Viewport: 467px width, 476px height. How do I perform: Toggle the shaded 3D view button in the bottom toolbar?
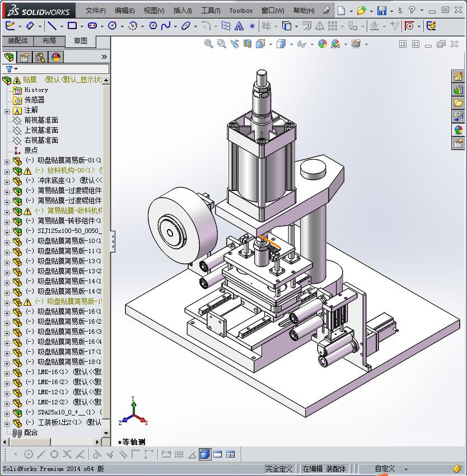click(x=204, y=454)
